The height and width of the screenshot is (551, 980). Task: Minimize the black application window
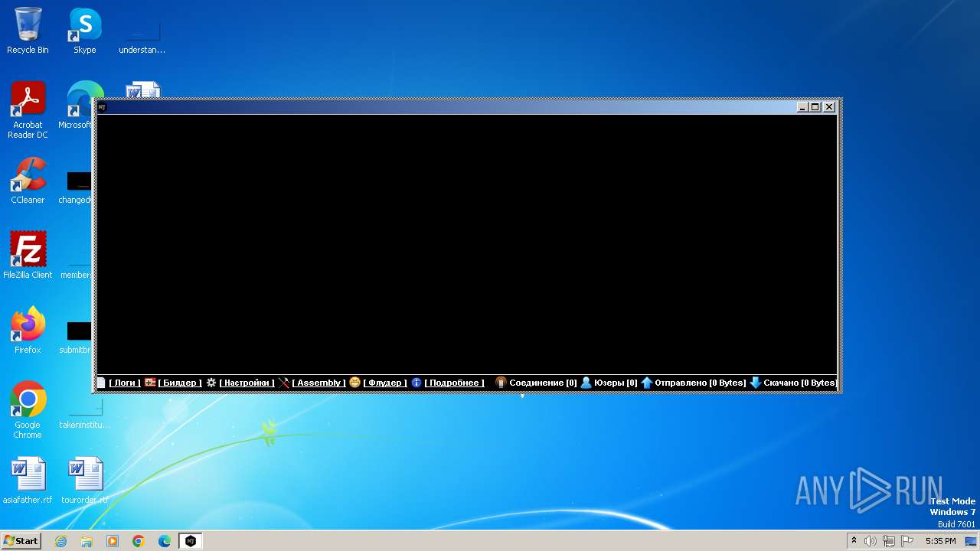point(802,107)
